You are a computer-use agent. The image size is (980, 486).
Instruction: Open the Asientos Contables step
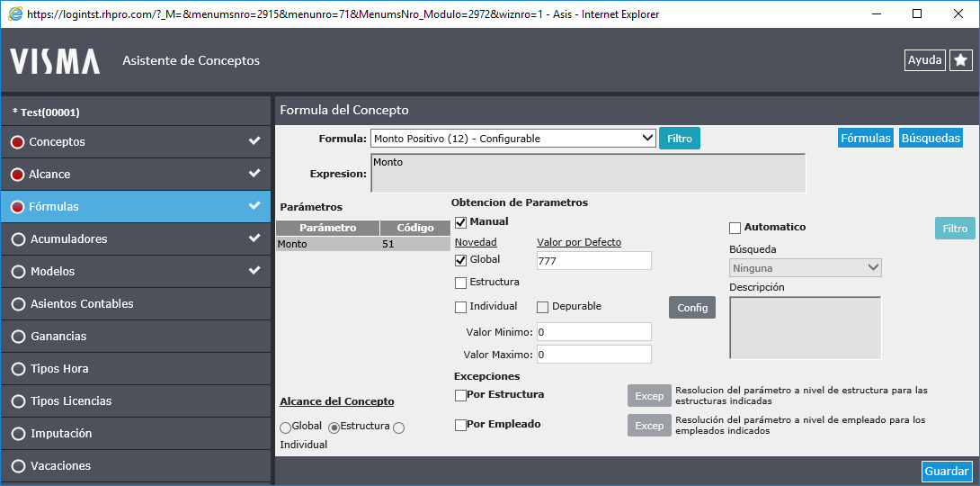(136, 304)
